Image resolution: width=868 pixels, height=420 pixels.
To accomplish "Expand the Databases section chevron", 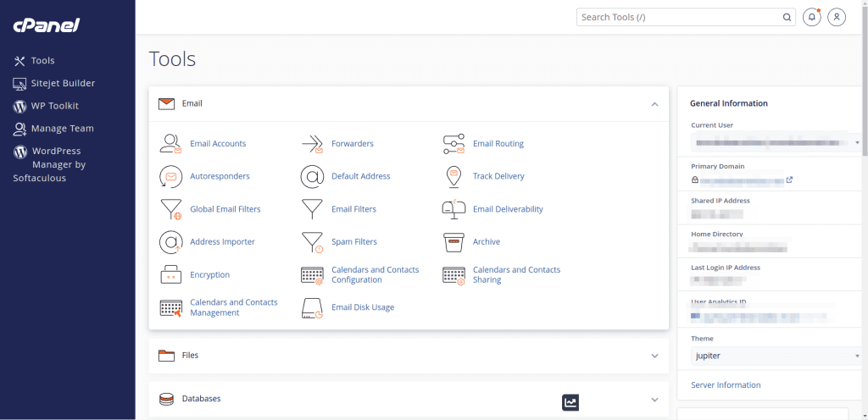I will click(x=655, y=400).
